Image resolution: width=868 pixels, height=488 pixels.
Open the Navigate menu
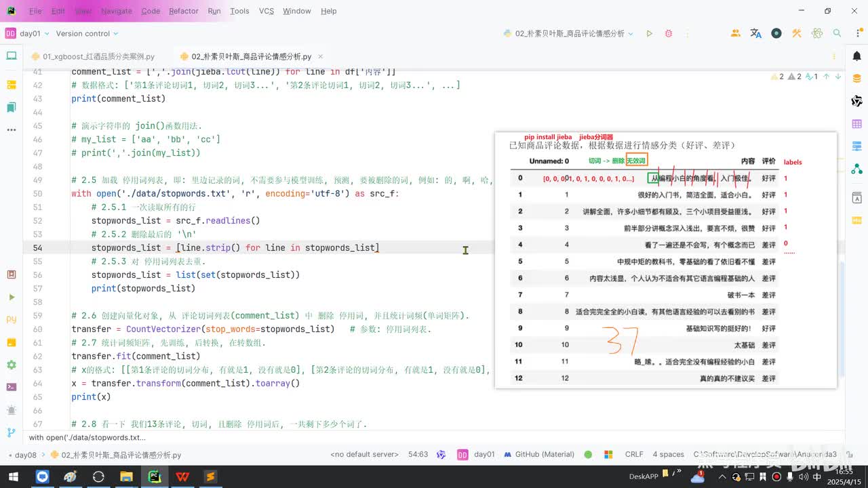(x=117, y=11)
